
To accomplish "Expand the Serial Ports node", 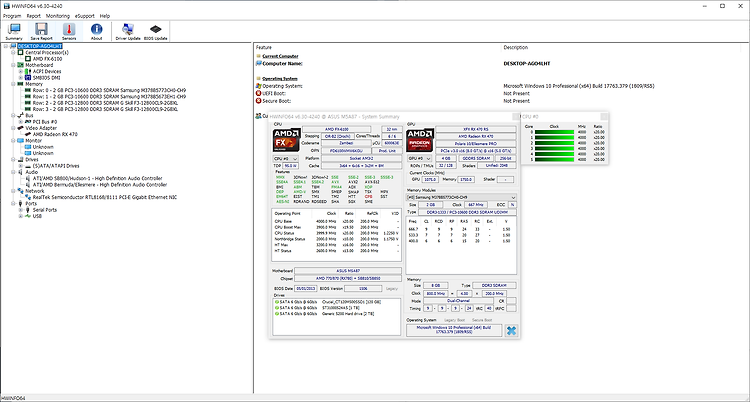I will pos(21,210).
